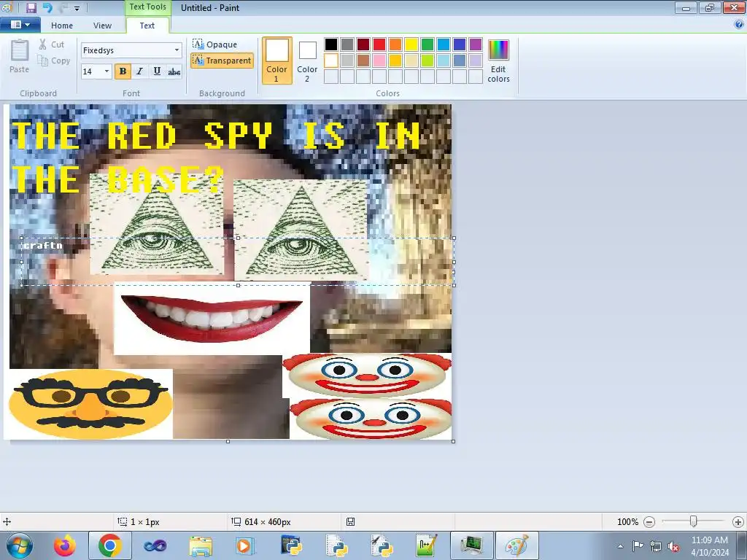Switch to the Home ribbon tab
The height and width of the screenshot is (560, 747).
[62, 26]
